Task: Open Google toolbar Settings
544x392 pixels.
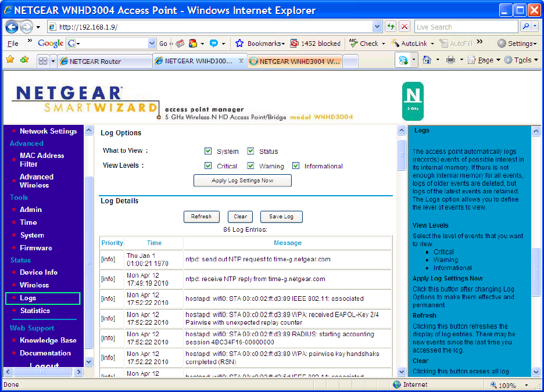Action: 517,44
